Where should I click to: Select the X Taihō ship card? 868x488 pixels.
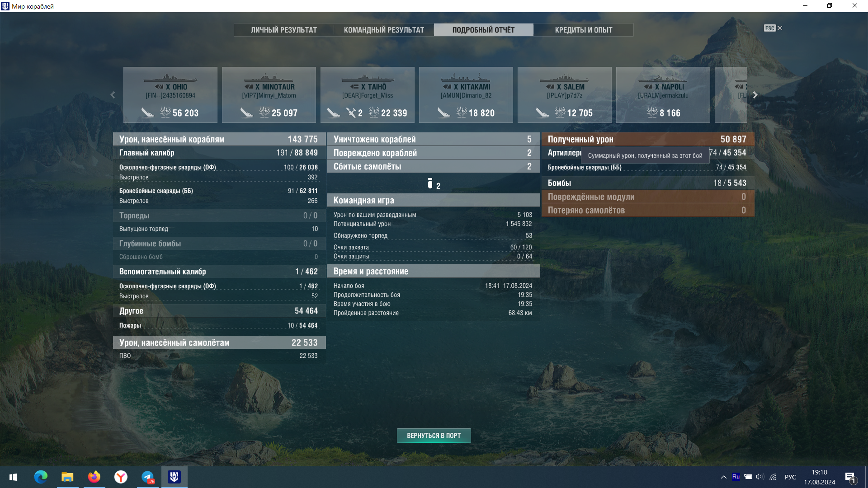point(367,95)
